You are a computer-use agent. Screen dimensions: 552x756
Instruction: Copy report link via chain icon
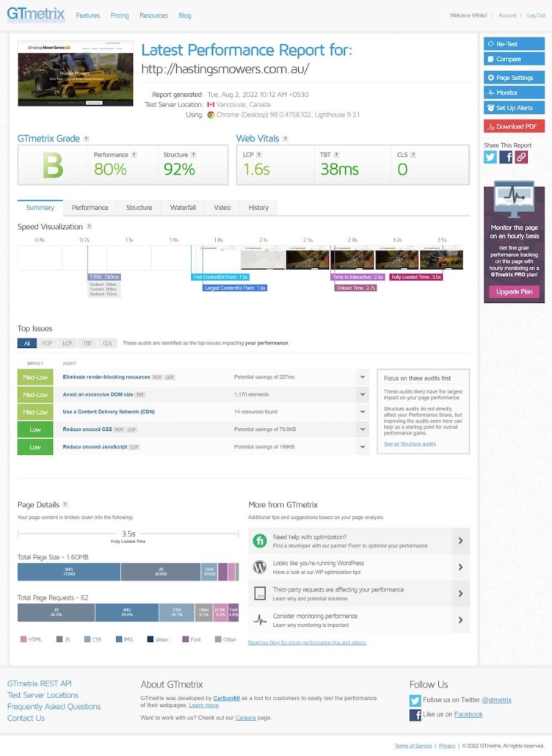(x=521, y=157)
